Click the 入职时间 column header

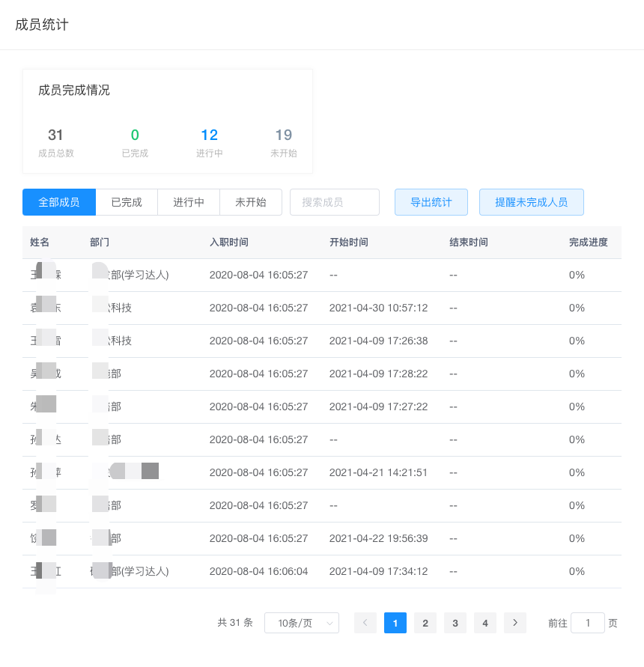click(229, 243)
